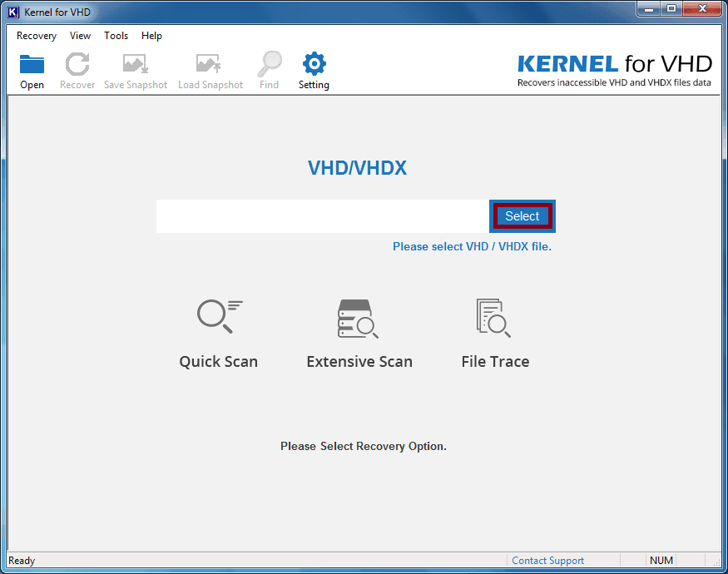Viewport: 728px width, 574px height.
Task: Minimize the Kernel for VHD window
Action: point(649,9)
